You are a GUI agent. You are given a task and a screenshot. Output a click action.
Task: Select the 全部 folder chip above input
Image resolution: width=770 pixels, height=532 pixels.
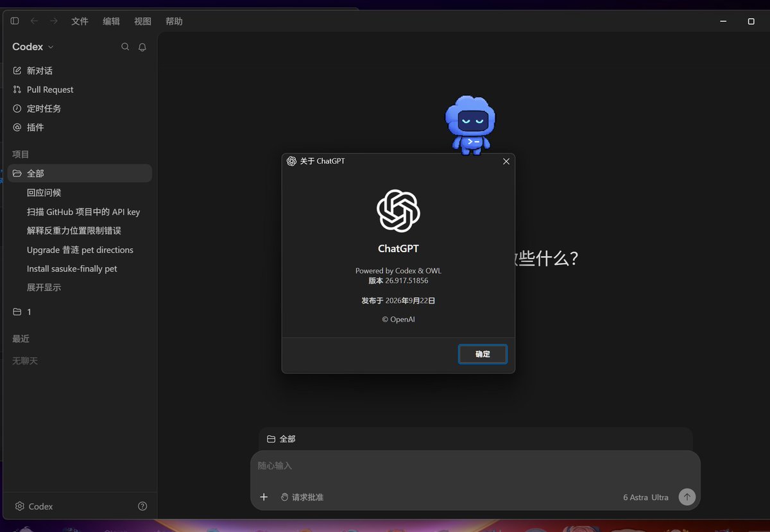click(281, 439)
